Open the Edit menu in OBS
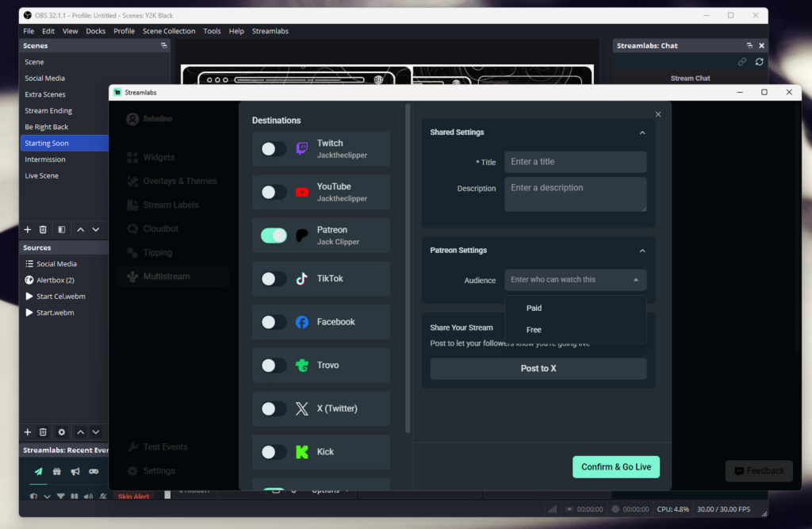Viewport: 812px width, 529px height. (48, 31)
